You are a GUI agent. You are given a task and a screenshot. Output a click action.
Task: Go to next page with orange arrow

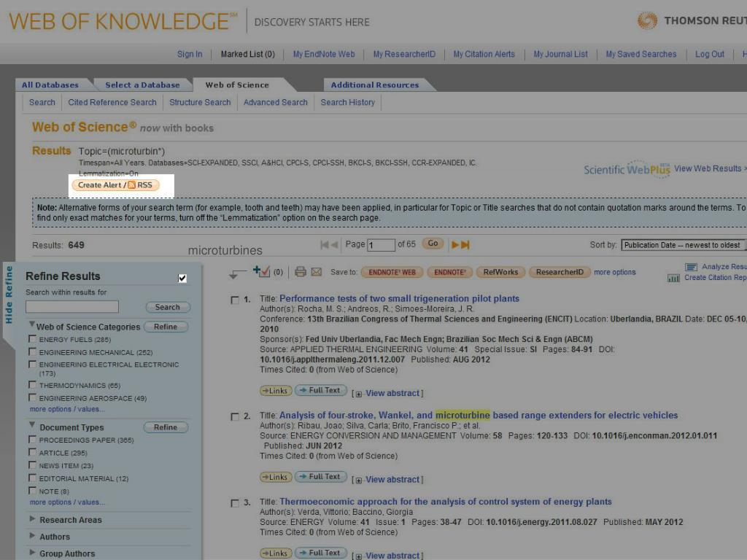click(455, 245)
